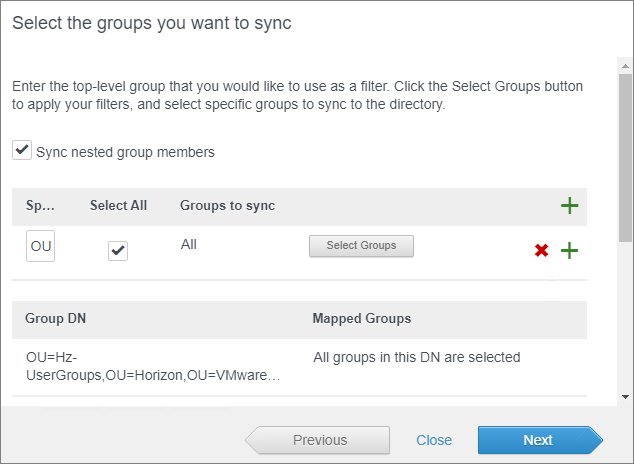Screen dimensions: 634x464
Task: Click the Close link
Action: click(x=434, y=440)
